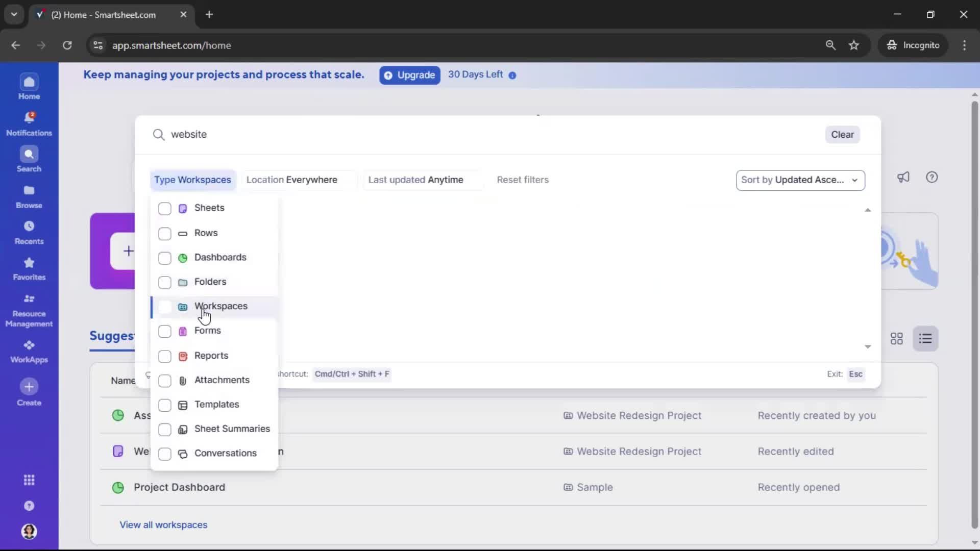Open View all workspaces link

point(163,524)
